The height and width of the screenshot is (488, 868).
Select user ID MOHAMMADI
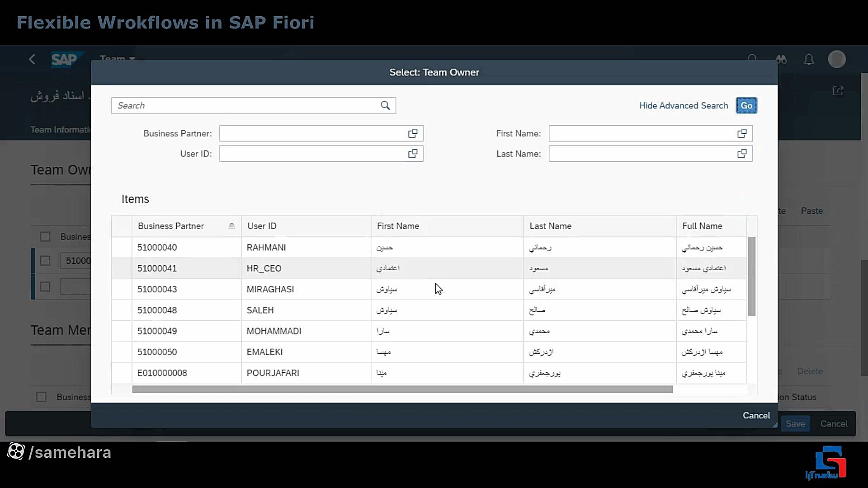click(x=274, y=331)
